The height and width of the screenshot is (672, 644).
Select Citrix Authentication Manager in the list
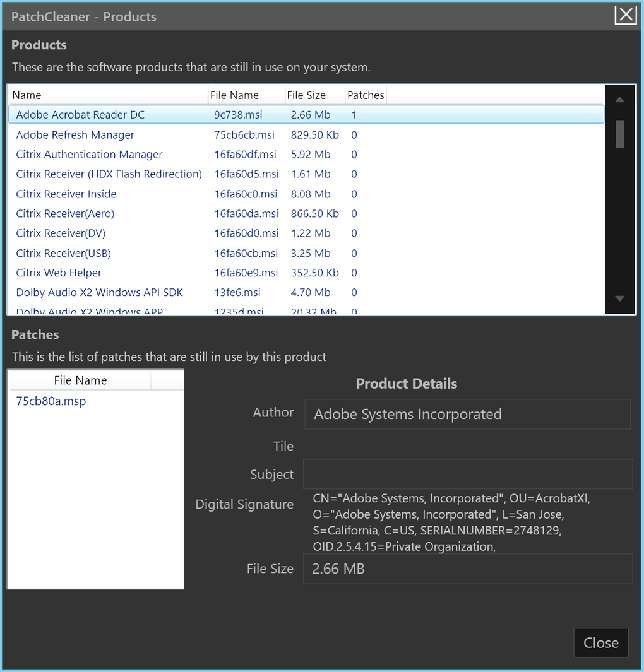[x=306, y=155]
